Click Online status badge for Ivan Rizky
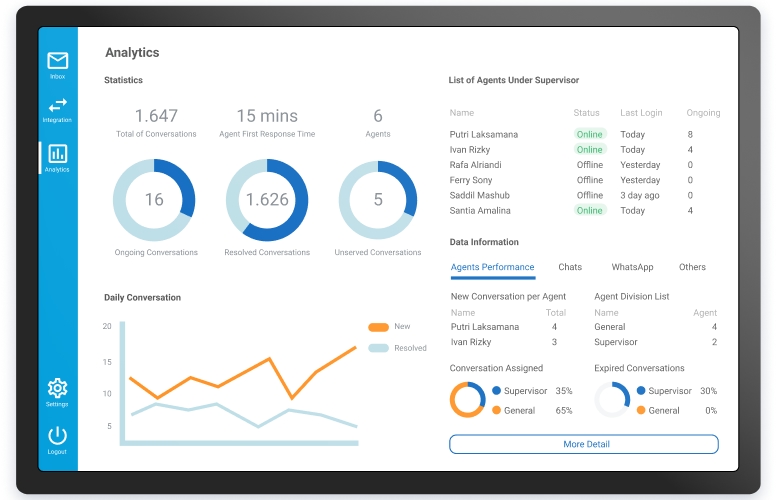Viewport: 781px width, 500px height. 589,150
